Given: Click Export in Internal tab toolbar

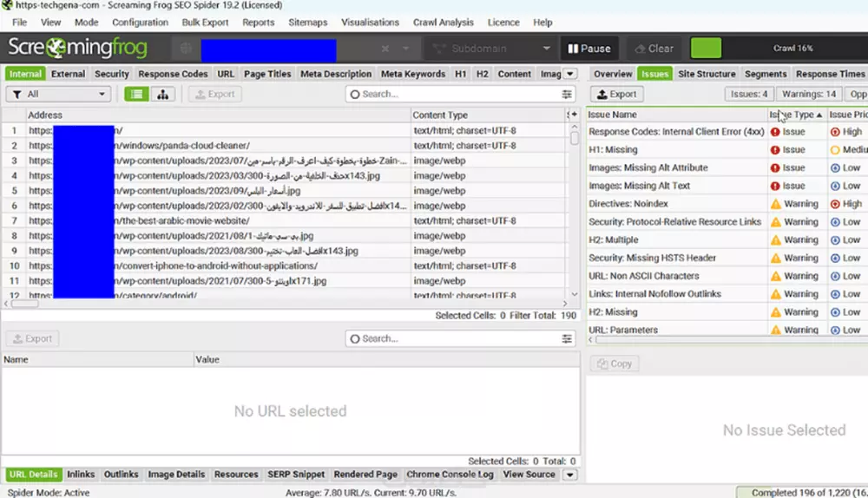Looking at the screenshot, I should coord(215,94).
